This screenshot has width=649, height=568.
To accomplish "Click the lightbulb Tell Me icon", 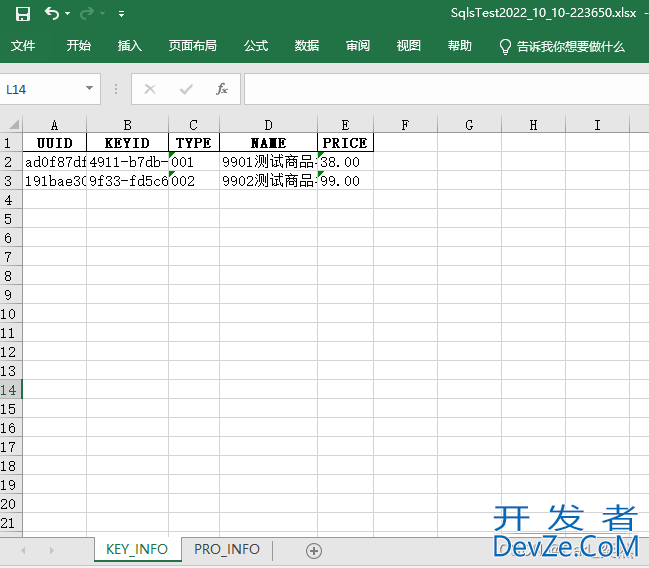I will [x=505, y=47].
